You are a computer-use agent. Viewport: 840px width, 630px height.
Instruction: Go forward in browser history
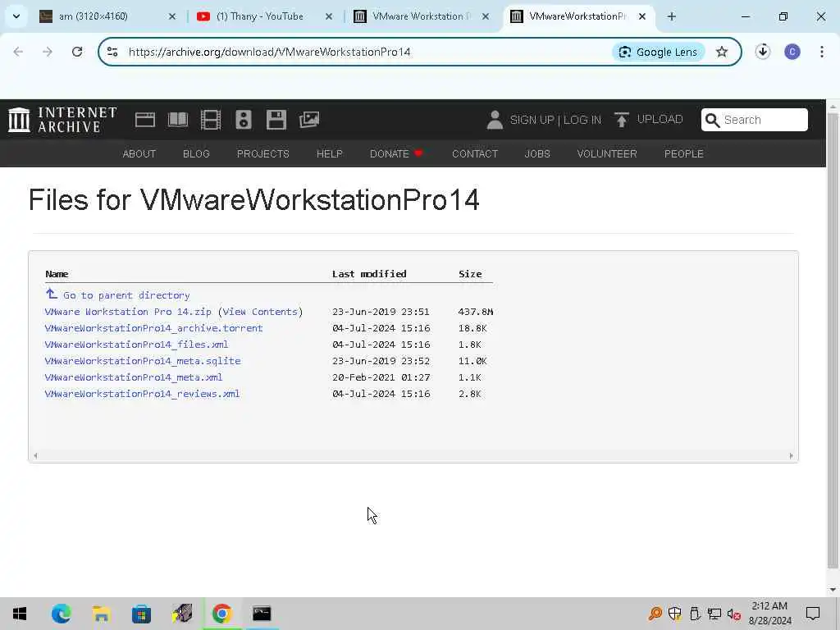(x=48, y=52)
